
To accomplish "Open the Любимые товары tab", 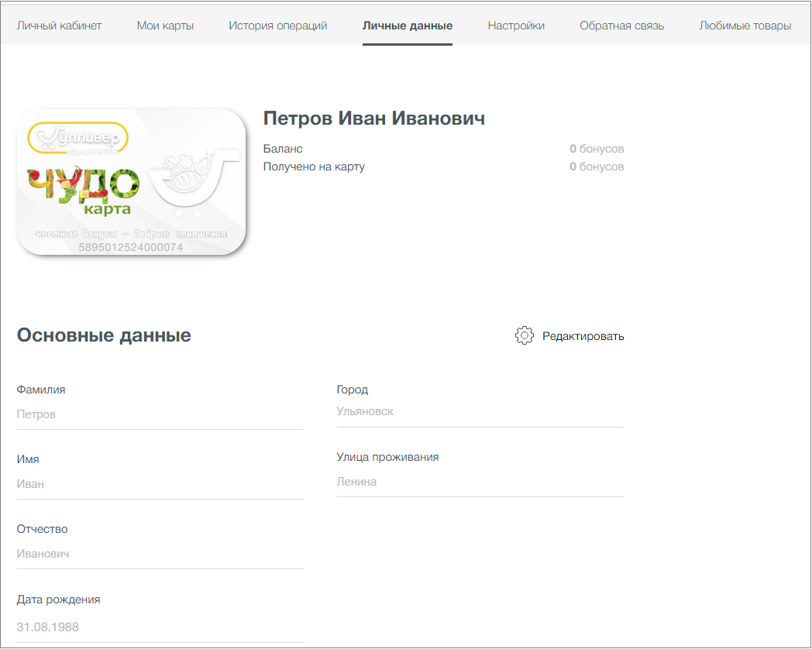I will pos(745,26).
